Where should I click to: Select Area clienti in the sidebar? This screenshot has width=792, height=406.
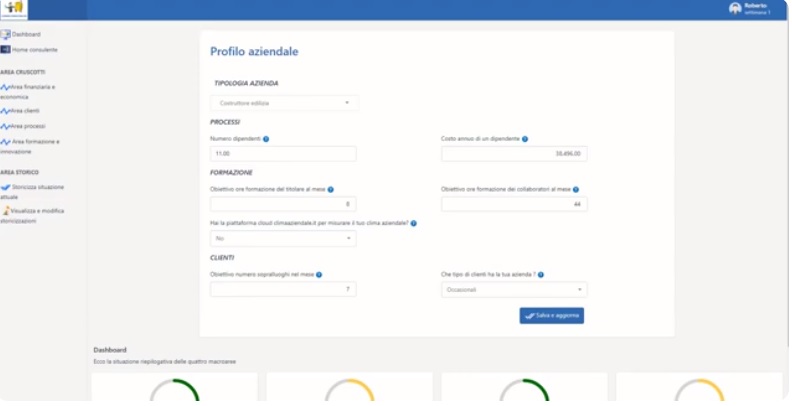pyautogui.click(x=24, y=111)
